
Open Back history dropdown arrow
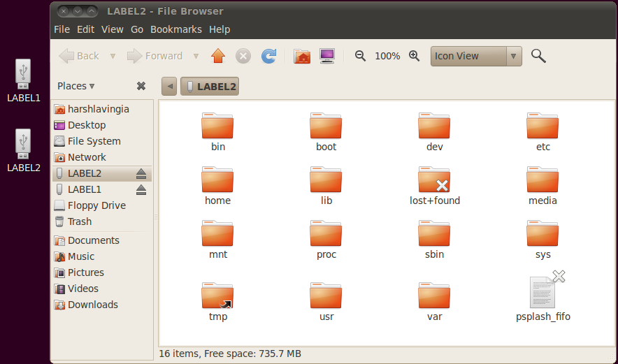tap(113, 57)
